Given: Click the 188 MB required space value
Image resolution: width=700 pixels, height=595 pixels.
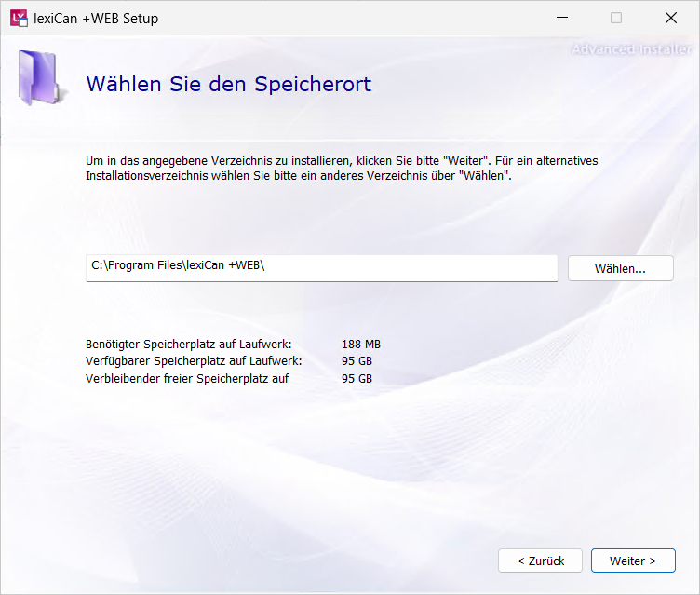Looking at the screenshot, I should [x=361, y=345].
